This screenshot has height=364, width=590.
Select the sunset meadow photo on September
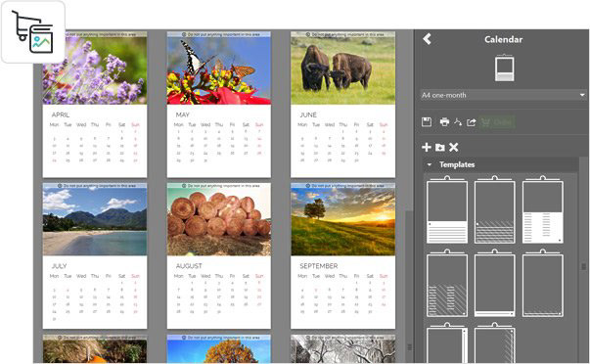(x=342, y=219)
